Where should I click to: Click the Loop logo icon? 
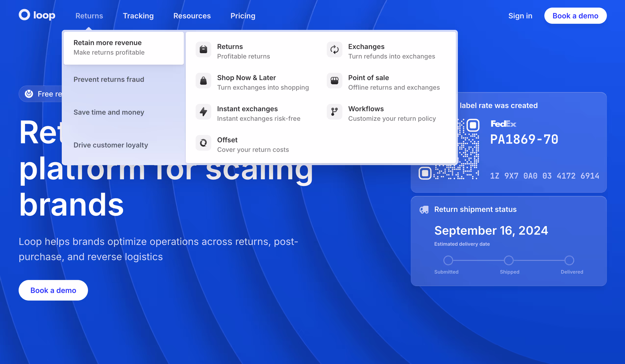[24, 15]
